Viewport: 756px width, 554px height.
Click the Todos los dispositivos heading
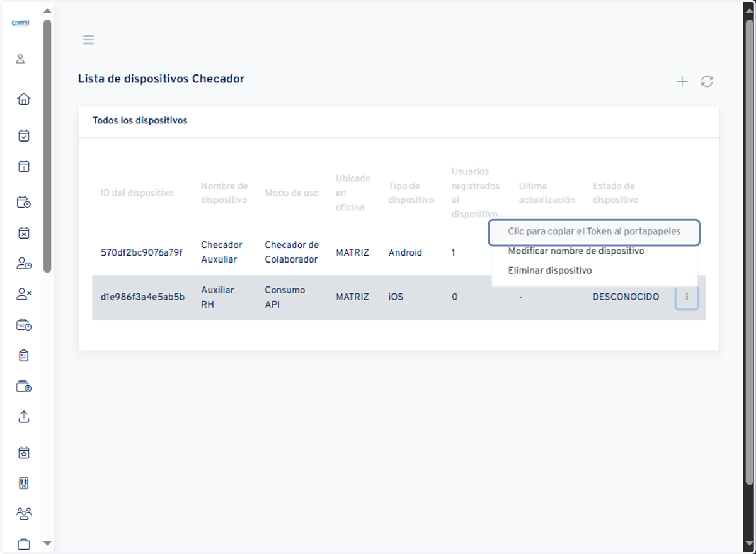click(x=140, y=120)
